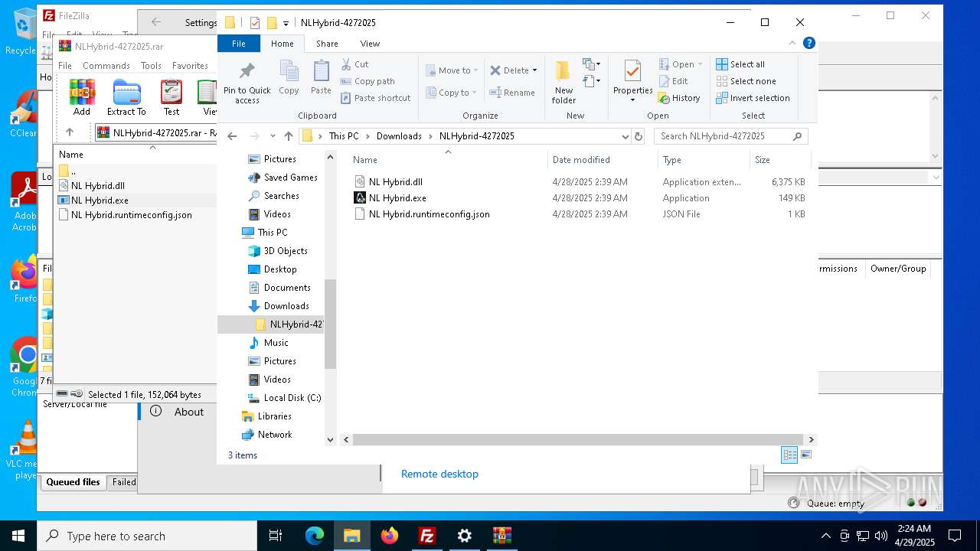Open recent locations dropdown arrow

tap(273, 136)
